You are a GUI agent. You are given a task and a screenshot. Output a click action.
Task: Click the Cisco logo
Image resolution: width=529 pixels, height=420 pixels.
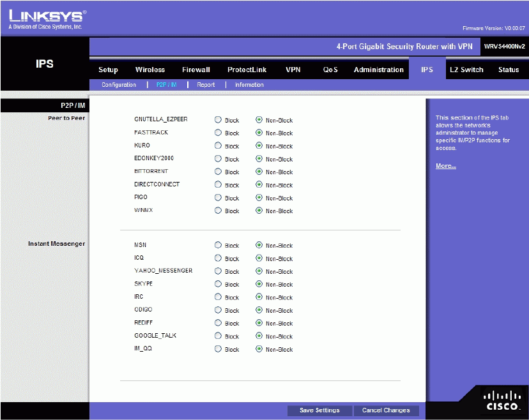(x=502, y=401)
